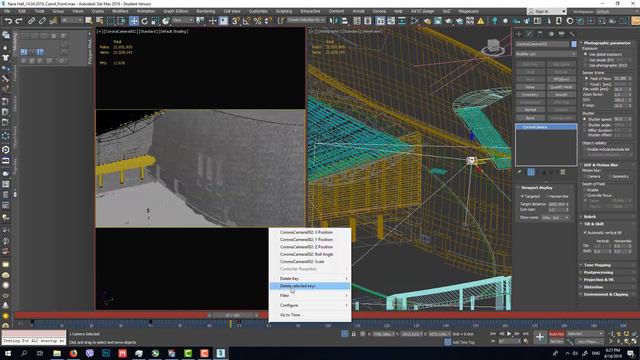Click the Play Animation button

coord(509,334)
